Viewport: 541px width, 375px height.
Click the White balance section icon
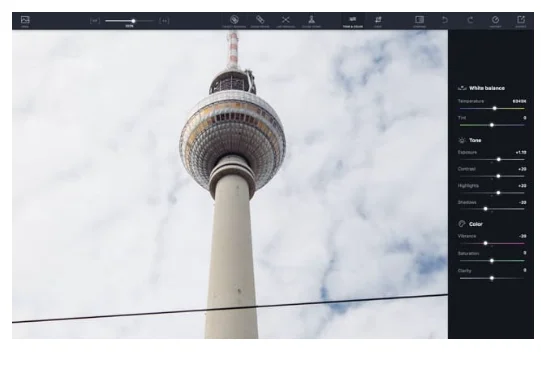coord(462,88)
